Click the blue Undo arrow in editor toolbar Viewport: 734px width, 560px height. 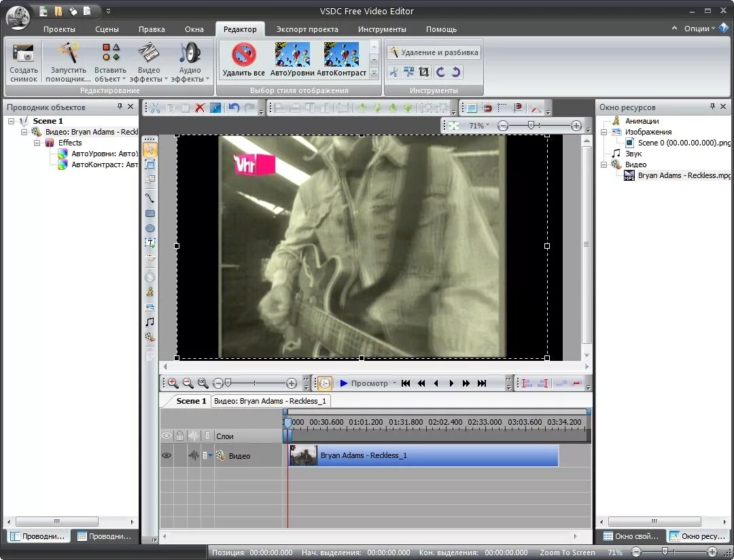[x=234, y=108]
